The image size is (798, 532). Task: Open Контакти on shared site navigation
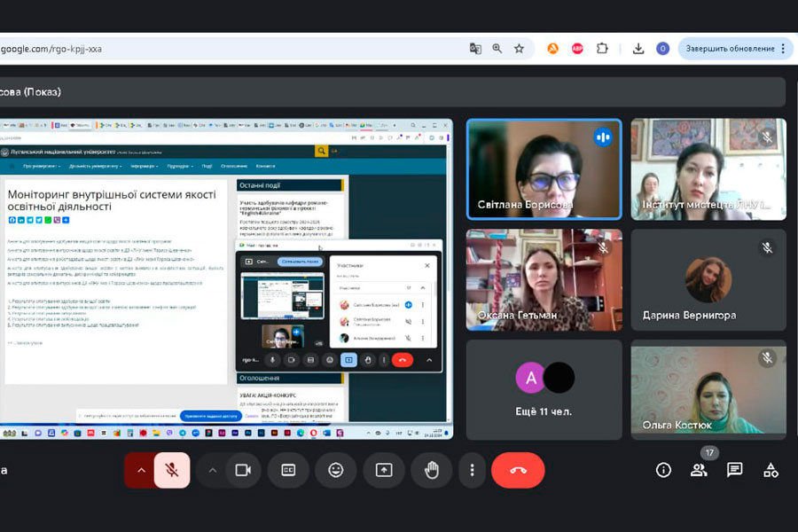265,166
